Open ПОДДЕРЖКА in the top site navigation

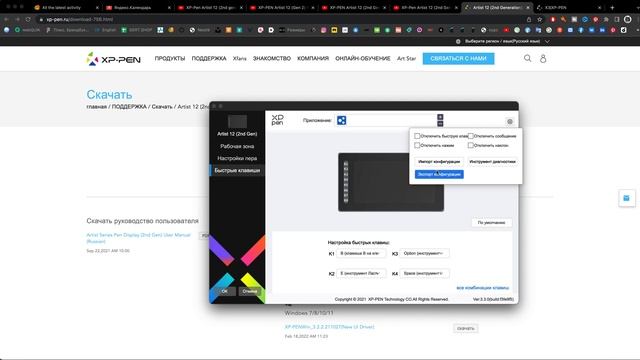pos(209,59)
